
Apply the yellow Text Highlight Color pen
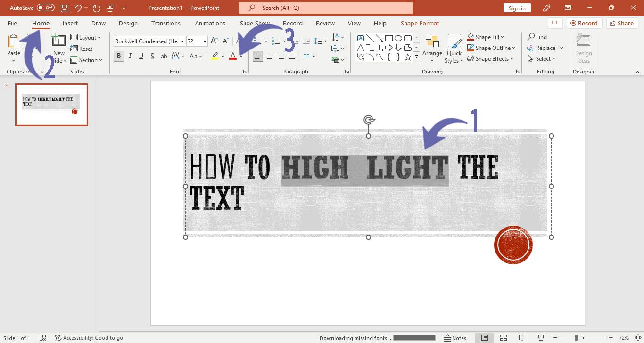[215, 56]
